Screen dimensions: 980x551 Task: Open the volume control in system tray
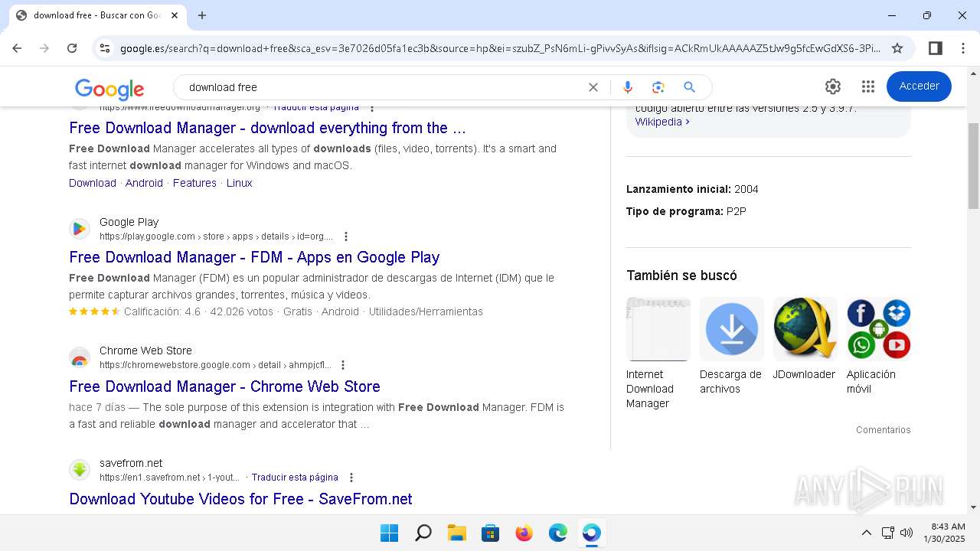point(906,533)
